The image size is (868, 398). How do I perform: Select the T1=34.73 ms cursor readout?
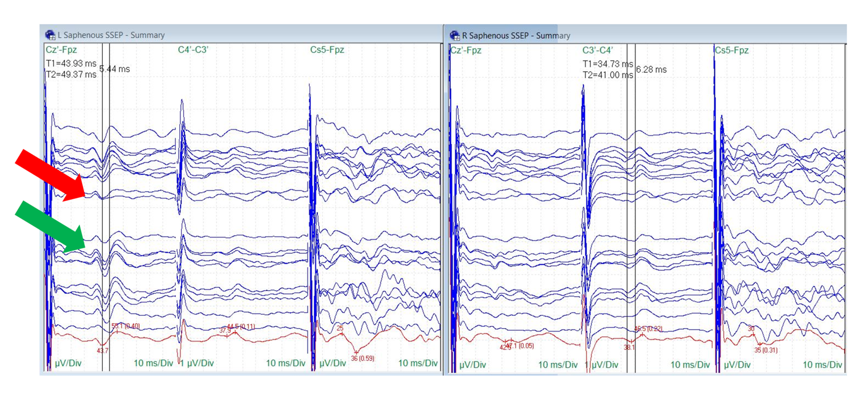click(608, 64)
